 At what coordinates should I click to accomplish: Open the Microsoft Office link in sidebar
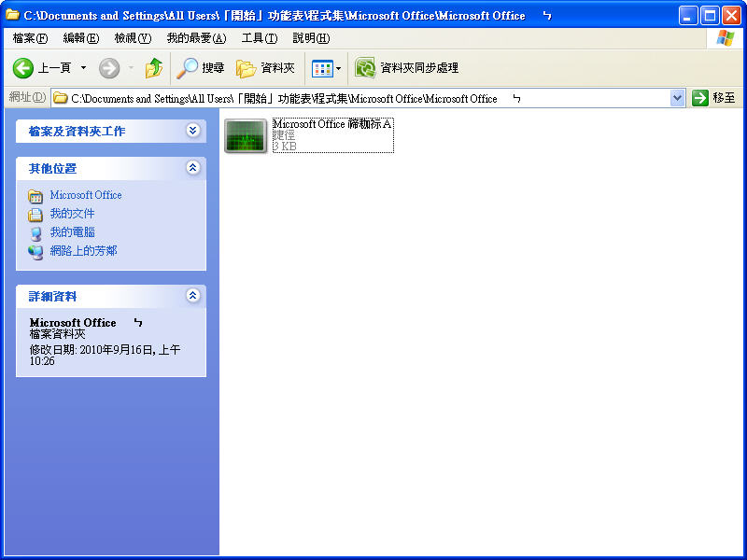[86, 195]
